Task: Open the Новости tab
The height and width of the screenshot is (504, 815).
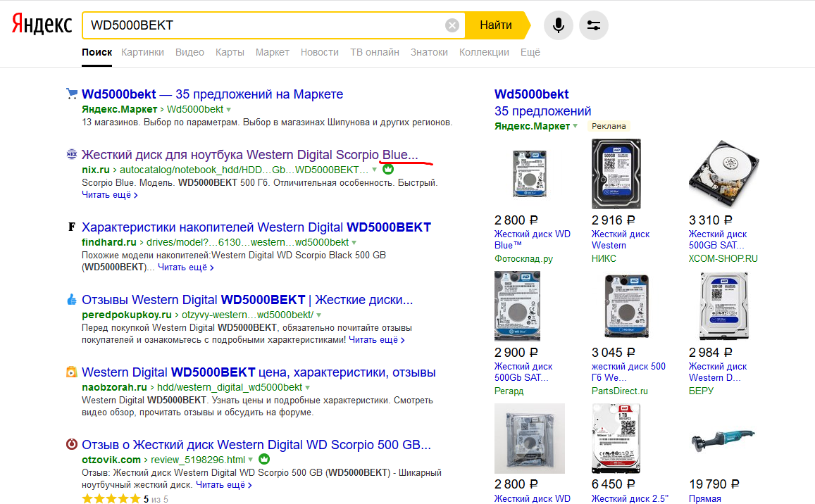Action: [x=320, y=53]
